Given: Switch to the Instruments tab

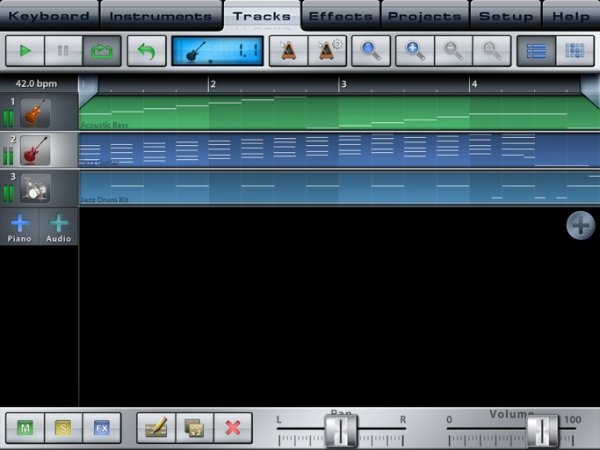Looking at the screenshot, I should coord(160,16).
